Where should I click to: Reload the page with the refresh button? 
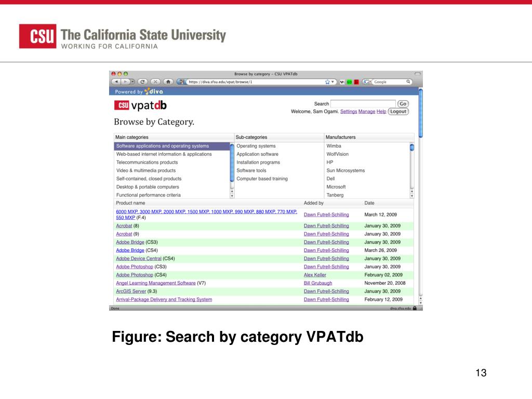tap(142, 82)
